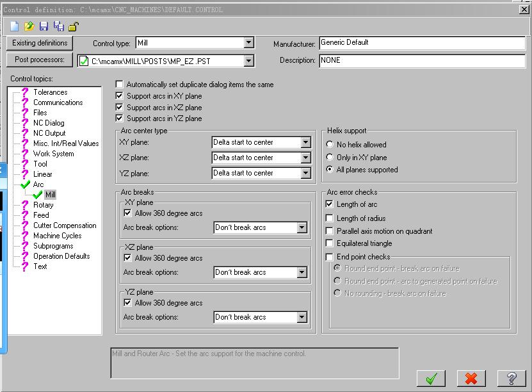Open XY plane arc center type dropdown

(x=306, y=142)
